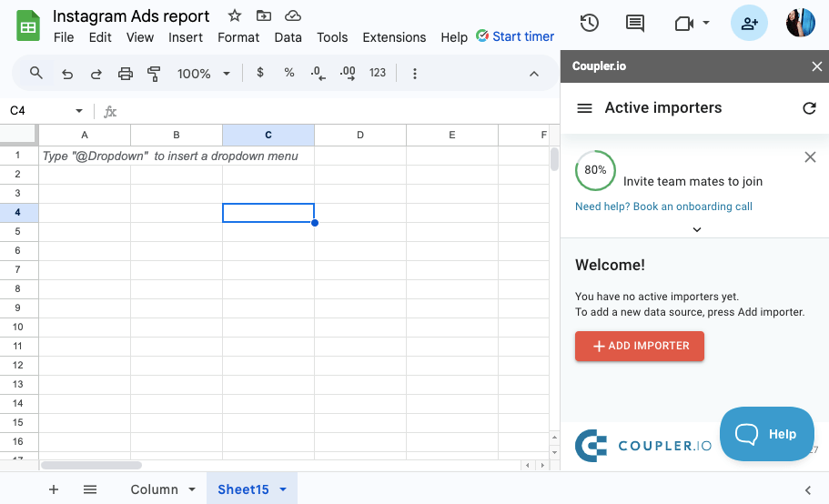Open the Column tab dropdown arrow
This screenshot has height=504, width=829.
(x=192, y=489)
